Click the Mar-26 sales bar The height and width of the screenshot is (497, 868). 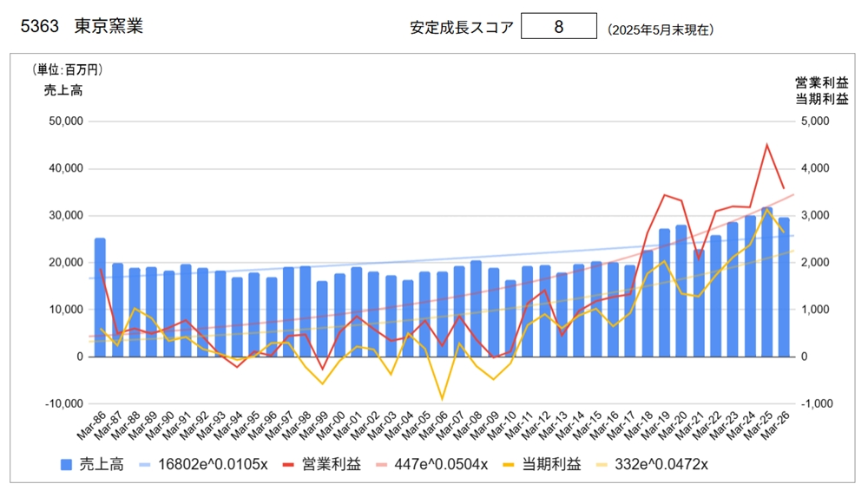point(784,287)
